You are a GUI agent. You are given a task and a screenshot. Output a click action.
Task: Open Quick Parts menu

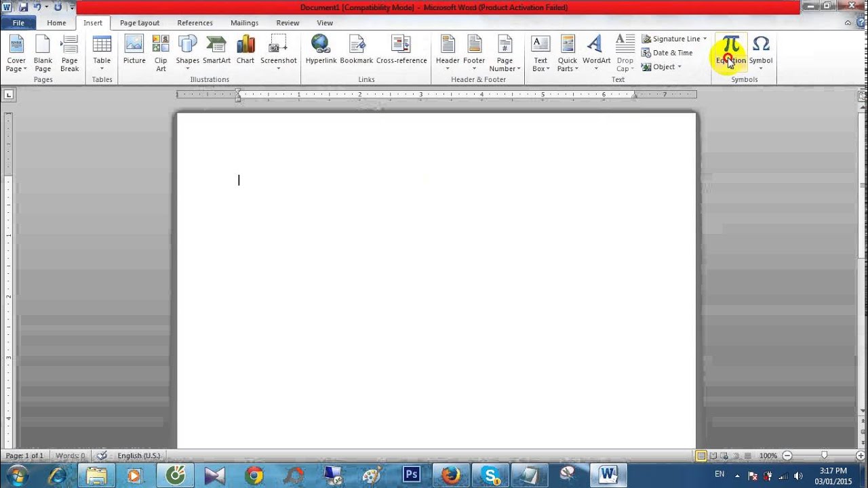568,54
